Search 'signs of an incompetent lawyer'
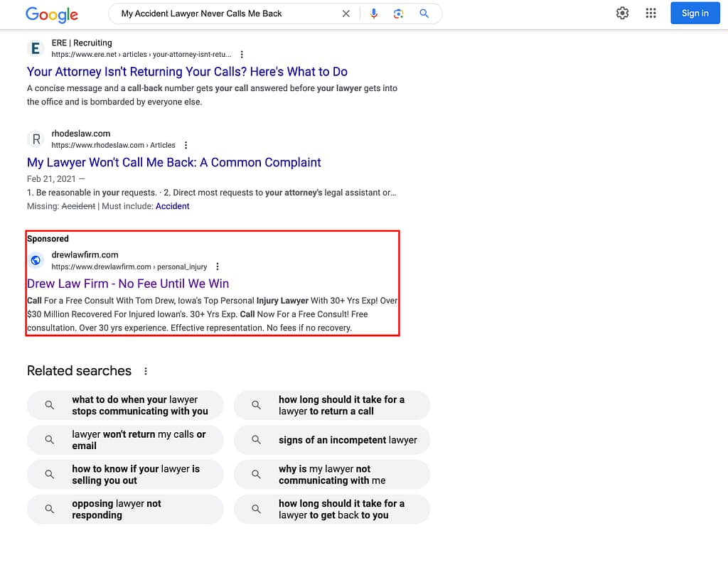Image resolution: width=728 pixels, height=570 pixels. [332, 440]
